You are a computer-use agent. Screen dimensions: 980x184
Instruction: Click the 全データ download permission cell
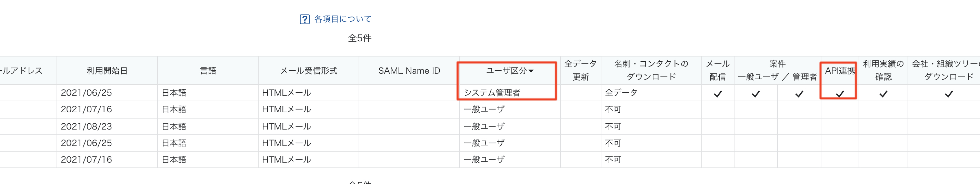[x=651, y=93]
